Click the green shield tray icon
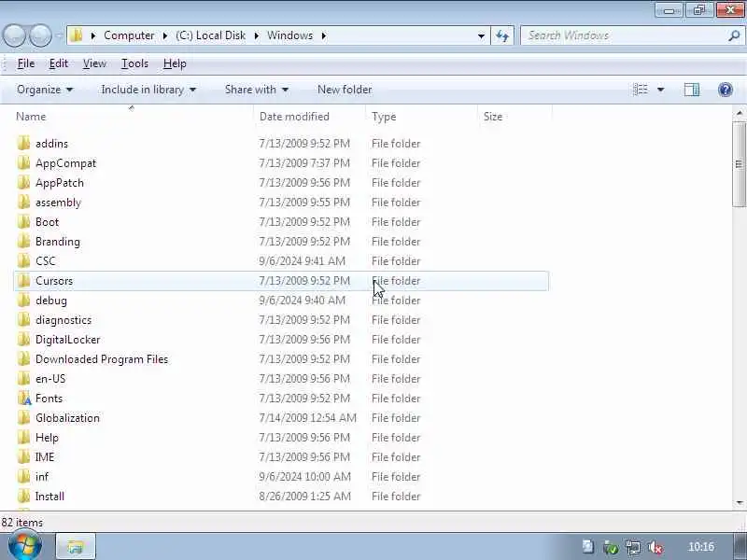This screenshot has width=747, height=560. 611,547
